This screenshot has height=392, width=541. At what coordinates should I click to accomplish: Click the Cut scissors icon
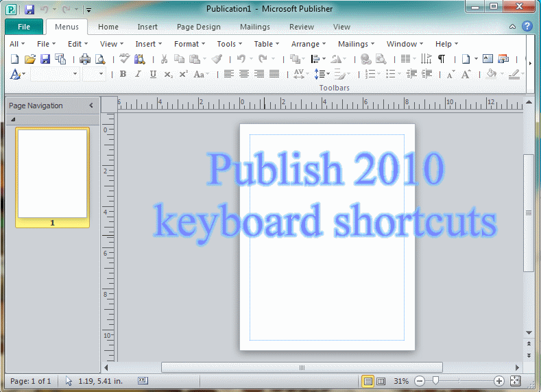tap(164, 59)
